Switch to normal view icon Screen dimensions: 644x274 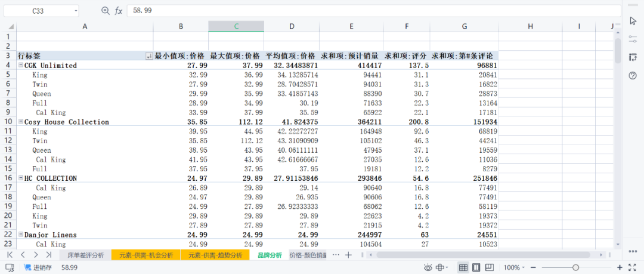pos(463,267)
